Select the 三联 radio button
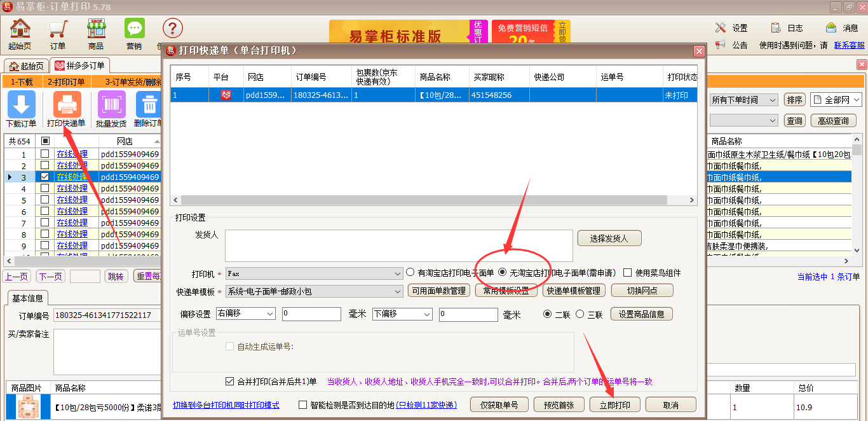 [x=580, y=314]
